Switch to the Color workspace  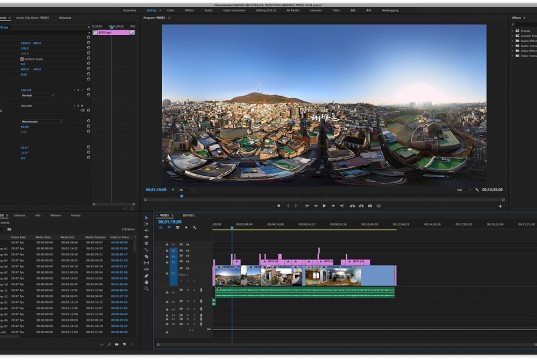171,11
